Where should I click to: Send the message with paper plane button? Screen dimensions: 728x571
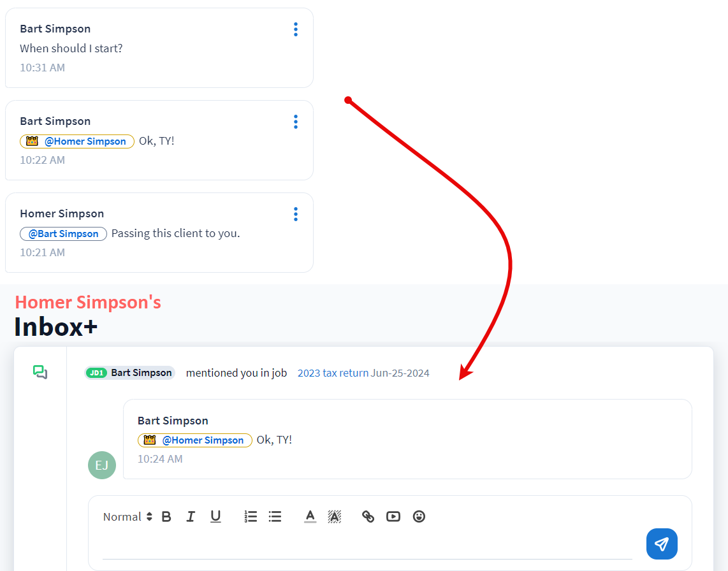pyautogui.click(x=662, y=544)
